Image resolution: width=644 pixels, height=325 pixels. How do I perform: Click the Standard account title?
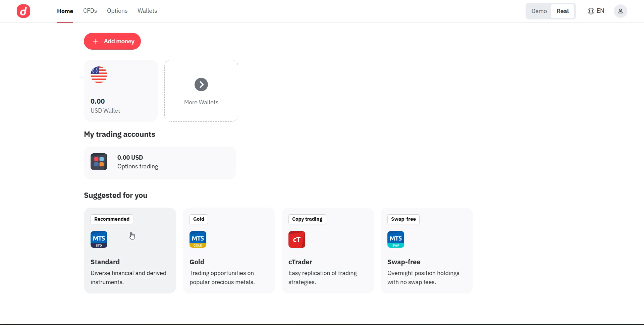click(x=105, y=262)
